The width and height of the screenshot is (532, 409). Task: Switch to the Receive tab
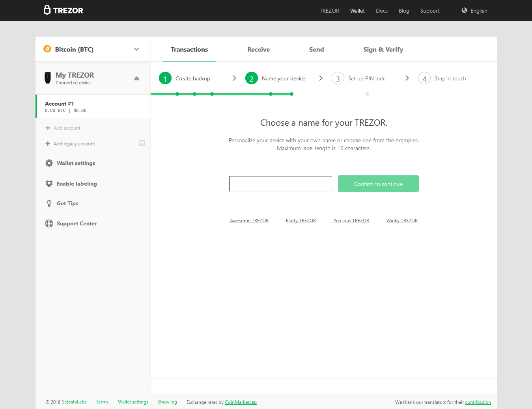(x=258, y=50)
